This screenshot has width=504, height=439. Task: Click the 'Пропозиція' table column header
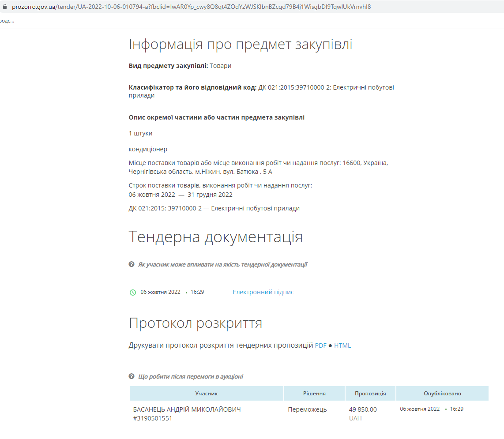pyautogui.click(x=370, y=394)
